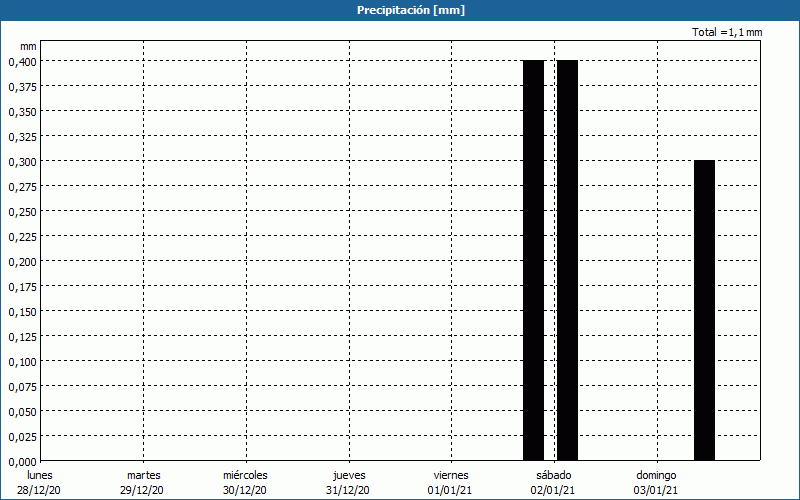Screen dimensions: 800x500
Task: Click the 30/12/20 date label
Action: [245, 490]
